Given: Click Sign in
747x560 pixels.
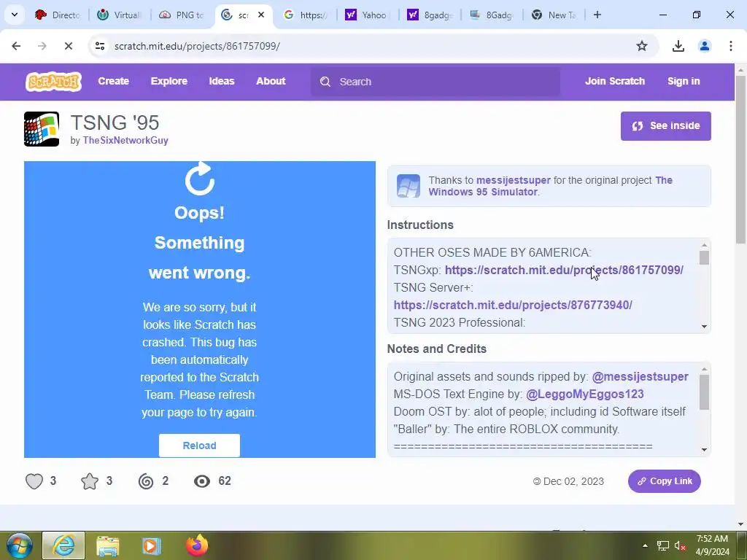Looking at the screenshot, I should click(684, 82).
